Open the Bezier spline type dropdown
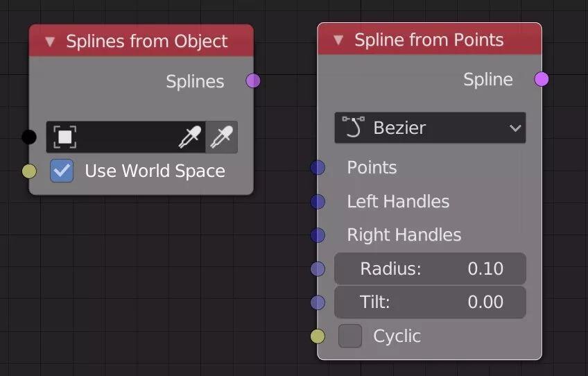Viewport: 588px width, 376px height. tap(430, 128)
